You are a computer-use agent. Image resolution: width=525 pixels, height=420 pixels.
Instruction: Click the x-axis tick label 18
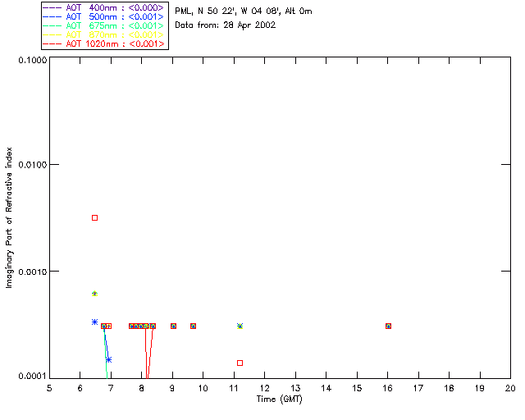[449, 388]
